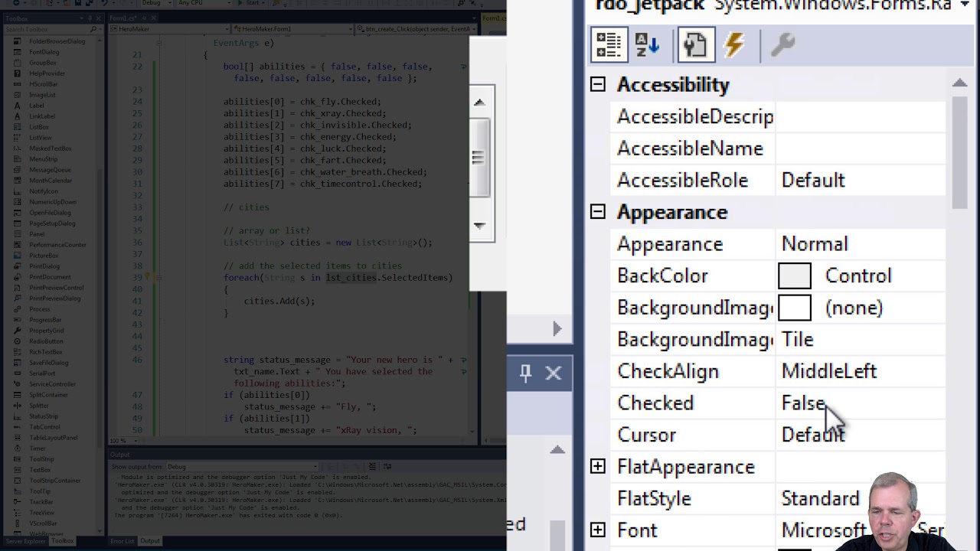
Task: Open the Server Explorer tab
Action: pyautogui.click(x=25, y=541)
